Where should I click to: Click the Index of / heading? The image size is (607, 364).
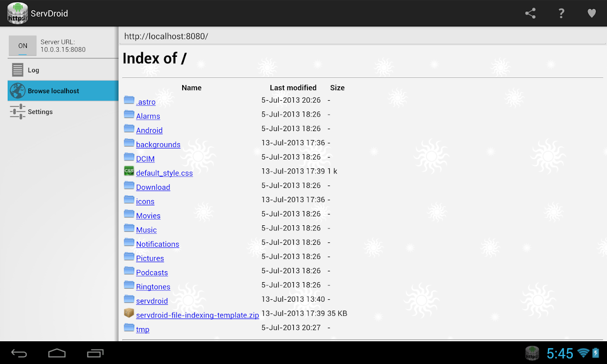point(154,58)
